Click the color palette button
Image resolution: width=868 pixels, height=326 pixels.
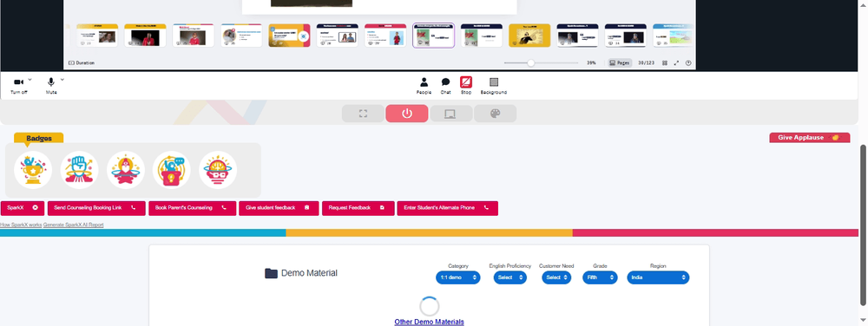tap(495, 114)
